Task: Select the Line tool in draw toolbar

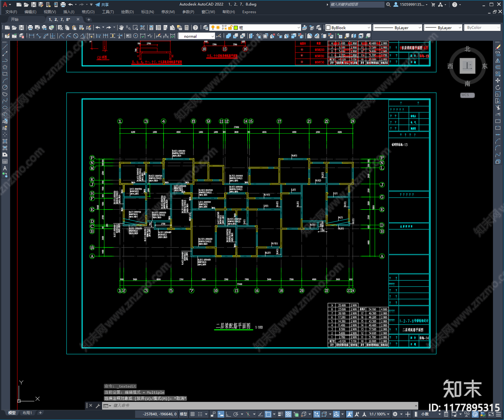Action: (5, 47)
